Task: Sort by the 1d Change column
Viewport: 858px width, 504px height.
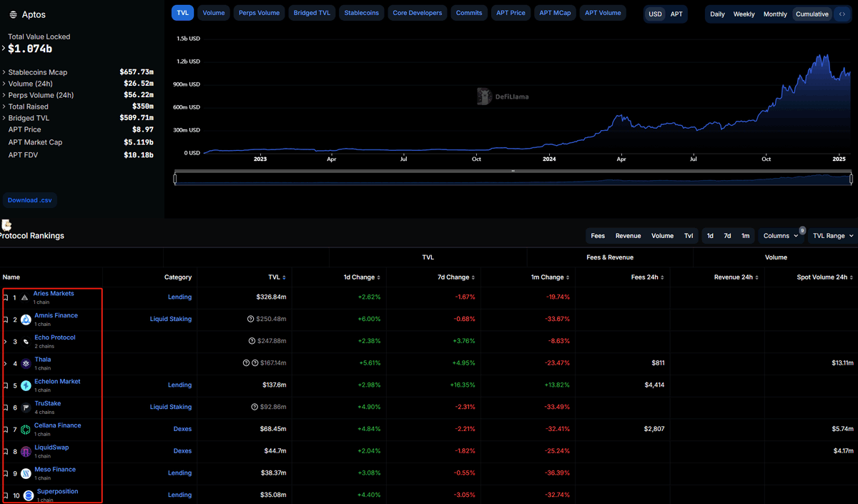Action: coord(362,277)
